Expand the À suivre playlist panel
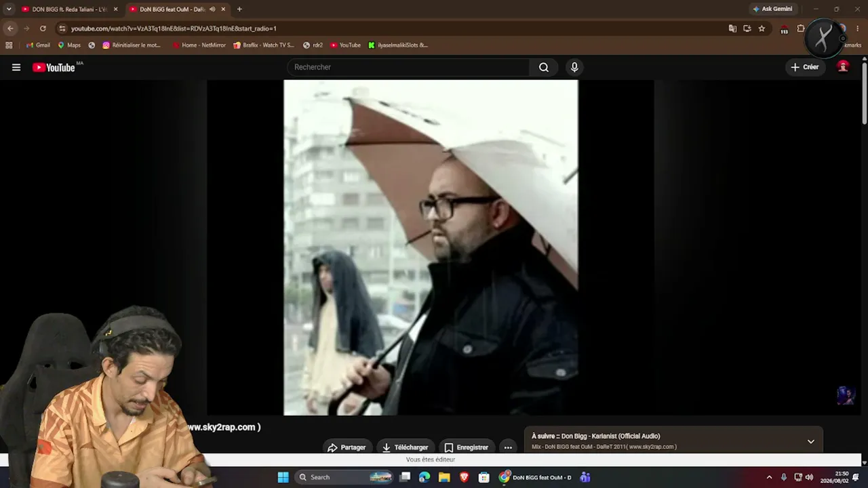The width and height of the screenshot is (868, 488). [x=810, y=441]
